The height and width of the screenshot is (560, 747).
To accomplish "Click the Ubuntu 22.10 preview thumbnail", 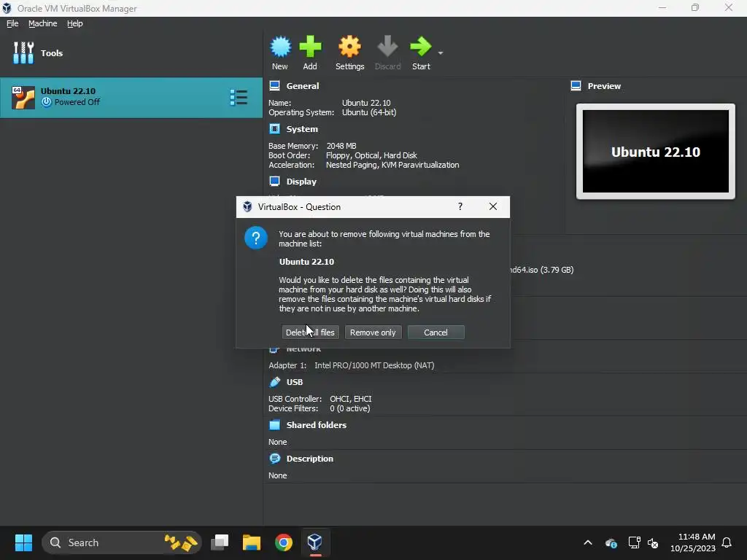I will pos(656,152).
